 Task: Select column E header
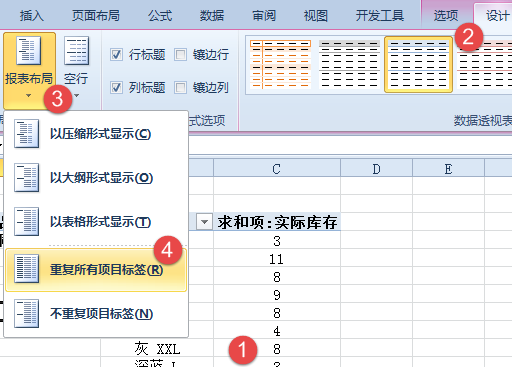[448, 168]
